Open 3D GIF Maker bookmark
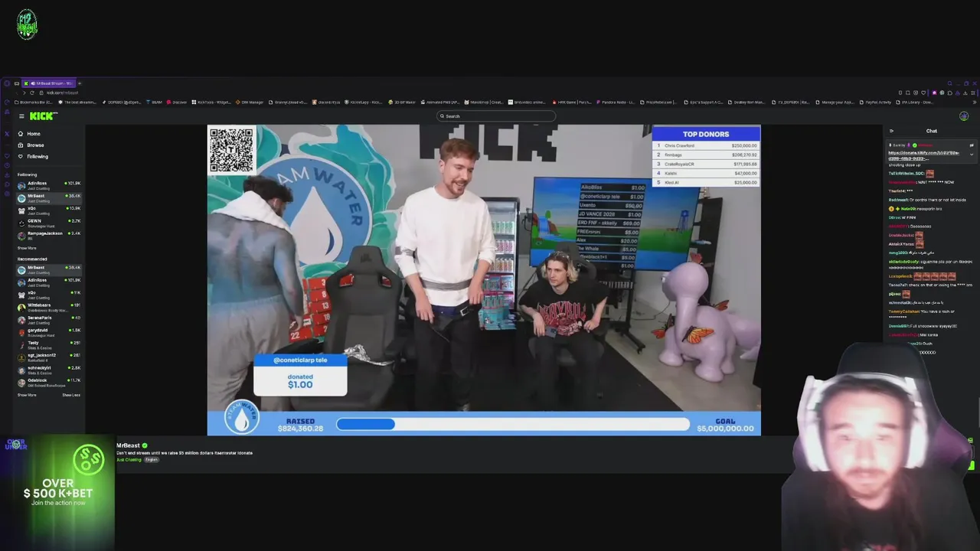 point(402,102)
